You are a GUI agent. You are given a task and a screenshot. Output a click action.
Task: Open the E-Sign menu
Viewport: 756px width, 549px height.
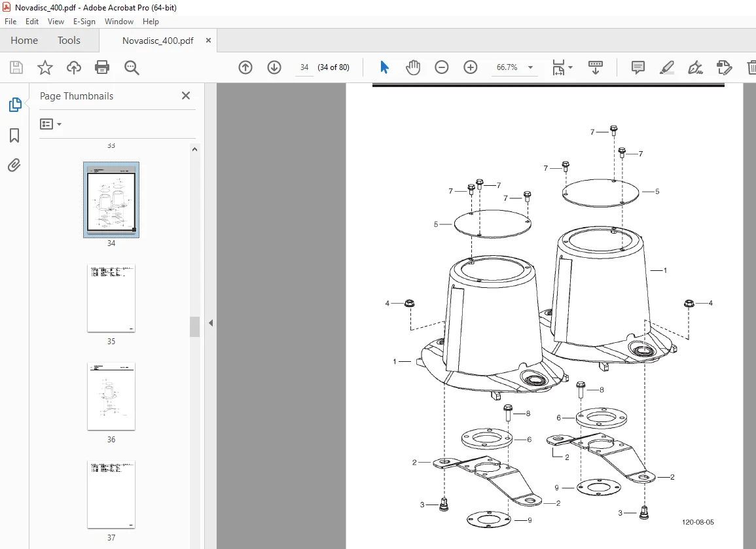pos(84,22)
